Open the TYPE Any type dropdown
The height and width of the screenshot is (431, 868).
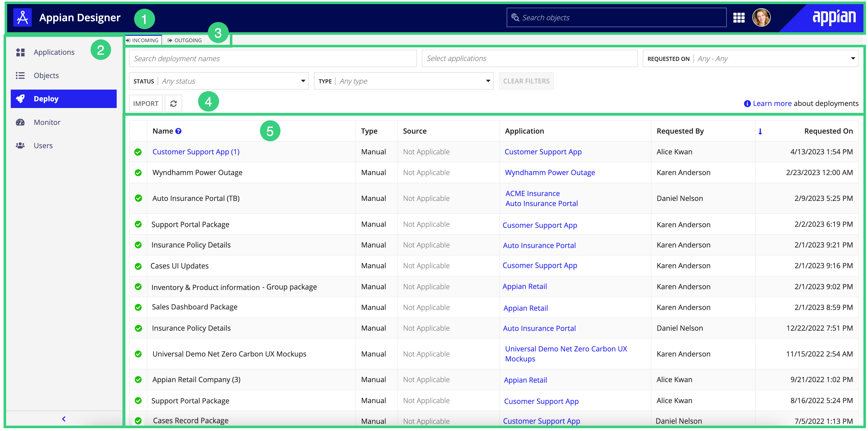[404, 81]
